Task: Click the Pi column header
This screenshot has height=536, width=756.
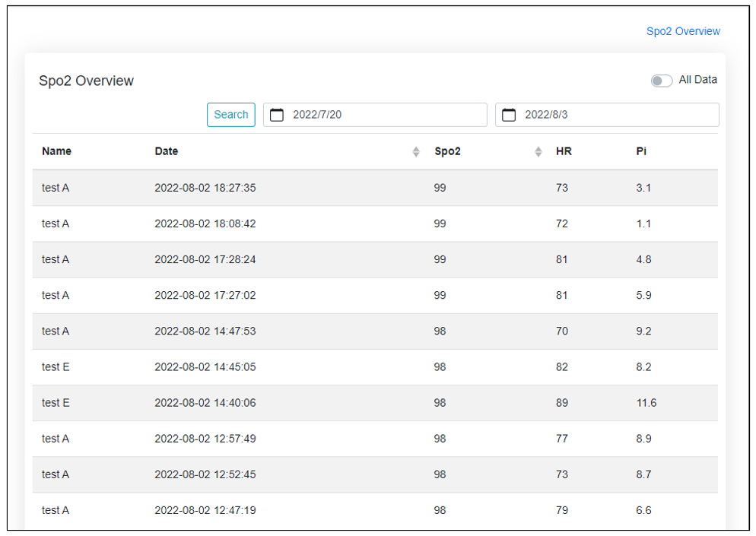Action: (x=641, y=151)
